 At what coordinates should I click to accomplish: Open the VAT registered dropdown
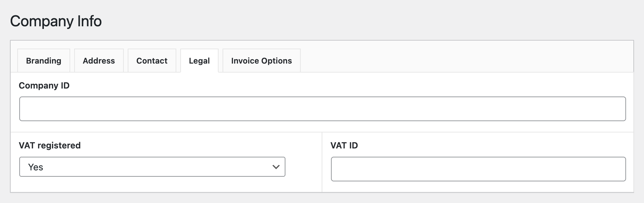coord(152,167)
